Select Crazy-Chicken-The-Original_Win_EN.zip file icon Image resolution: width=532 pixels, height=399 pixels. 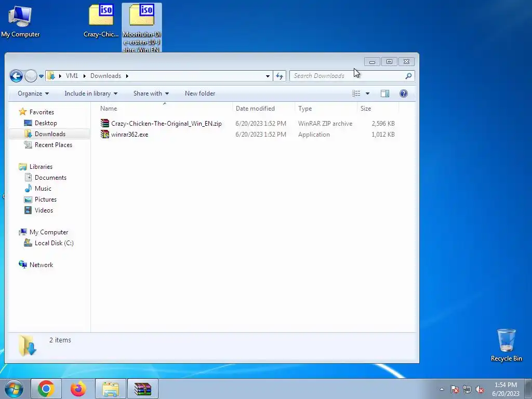click(105, 123)
